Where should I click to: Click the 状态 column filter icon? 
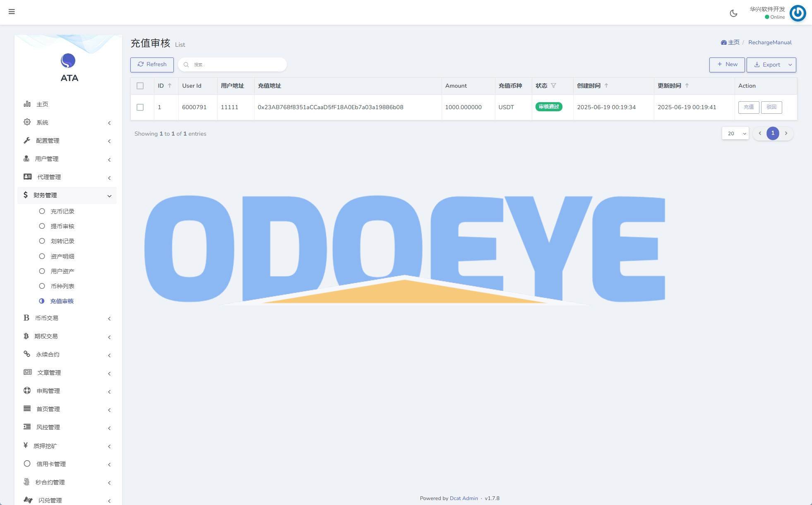553,86
